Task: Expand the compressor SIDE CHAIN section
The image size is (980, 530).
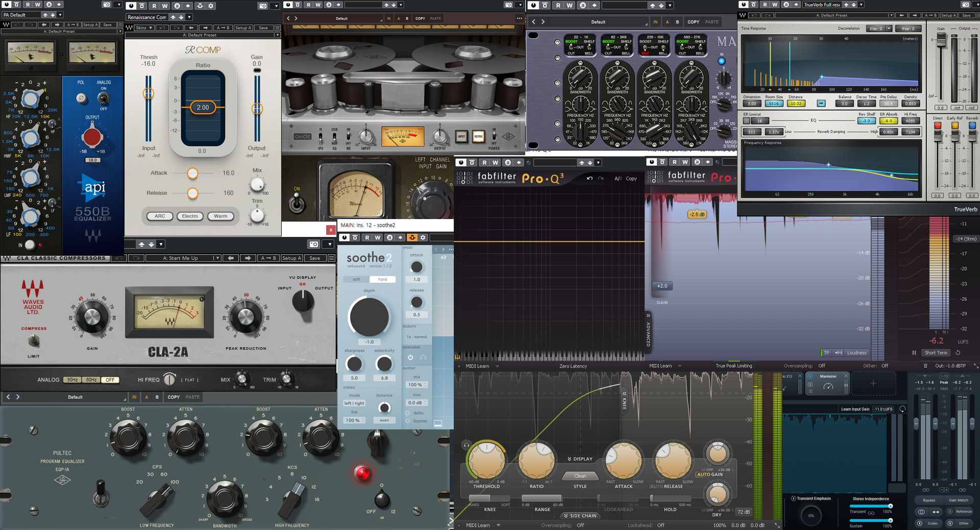Action: (x=580, y=516)
